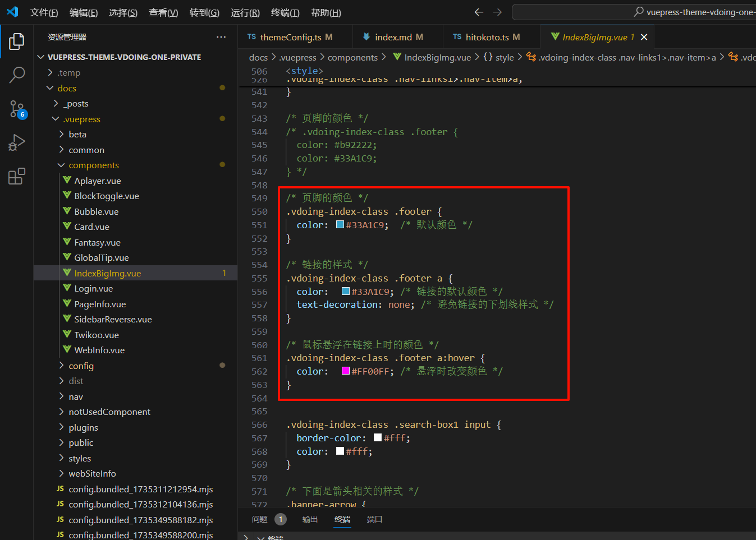756x540 pixels.
Task: Expand the notUsedComponent folder
Action: pos(135,412)
